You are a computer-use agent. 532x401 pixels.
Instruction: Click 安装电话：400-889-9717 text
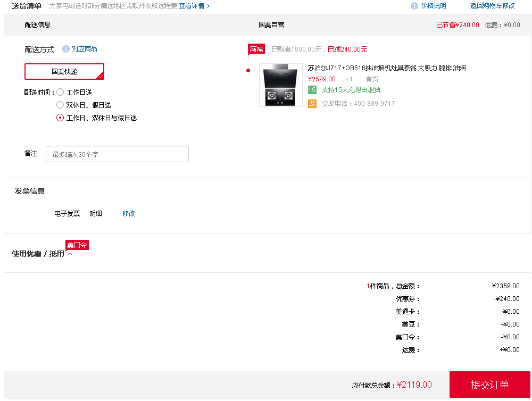[x=358, y=104]
